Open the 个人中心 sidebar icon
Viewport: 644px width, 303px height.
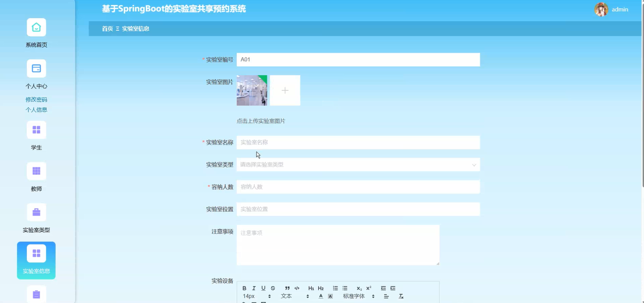[36, 68]
